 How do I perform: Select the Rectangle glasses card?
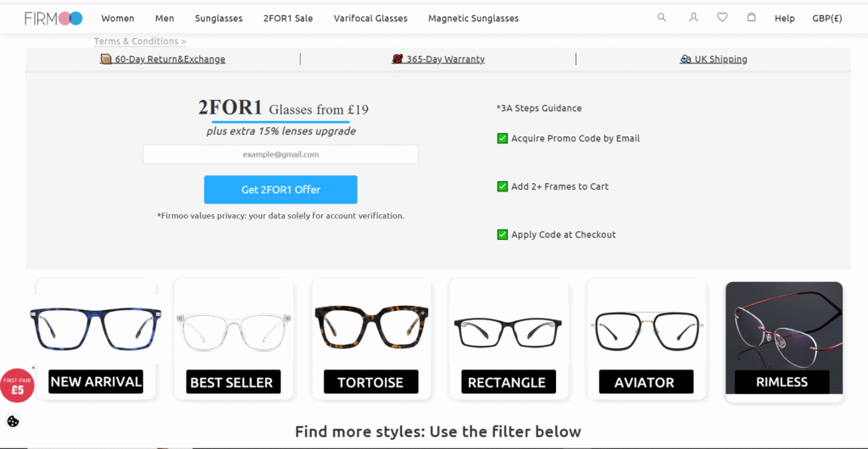[509, 340]
